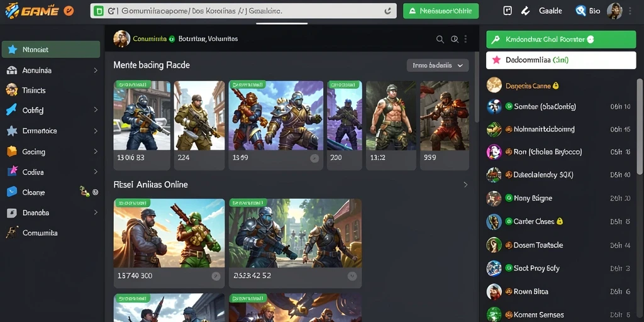Open the user profile avatar in the top right
This screenshot has width=644, height=322.
pyautogui.click(x=614, y=11)
